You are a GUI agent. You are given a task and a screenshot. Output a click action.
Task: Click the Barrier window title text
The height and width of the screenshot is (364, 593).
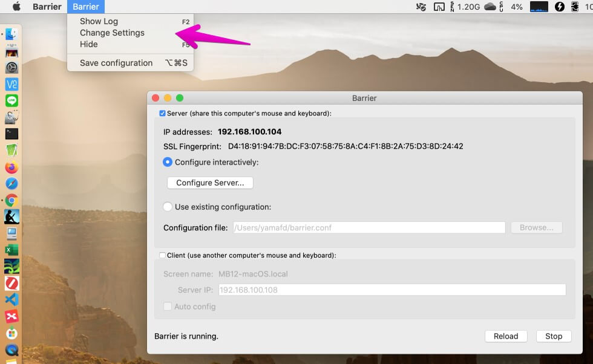[364, 99]
